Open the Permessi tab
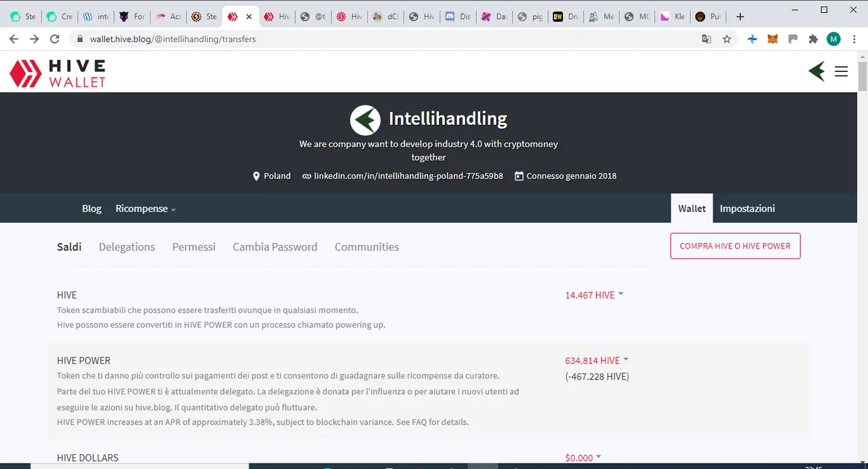 (194, 247)
